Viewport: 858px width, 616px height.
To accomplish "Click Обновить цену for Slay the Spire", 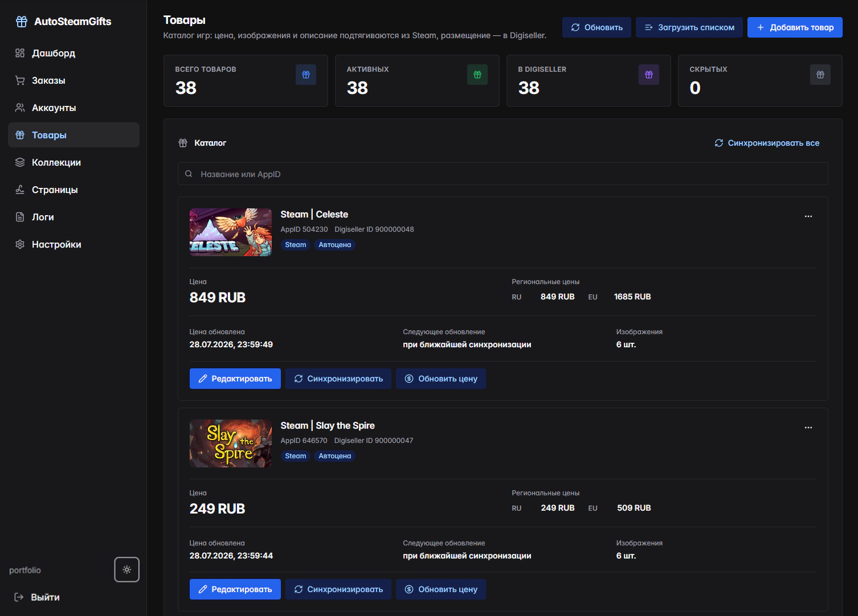I will click(x=441, y=589).
